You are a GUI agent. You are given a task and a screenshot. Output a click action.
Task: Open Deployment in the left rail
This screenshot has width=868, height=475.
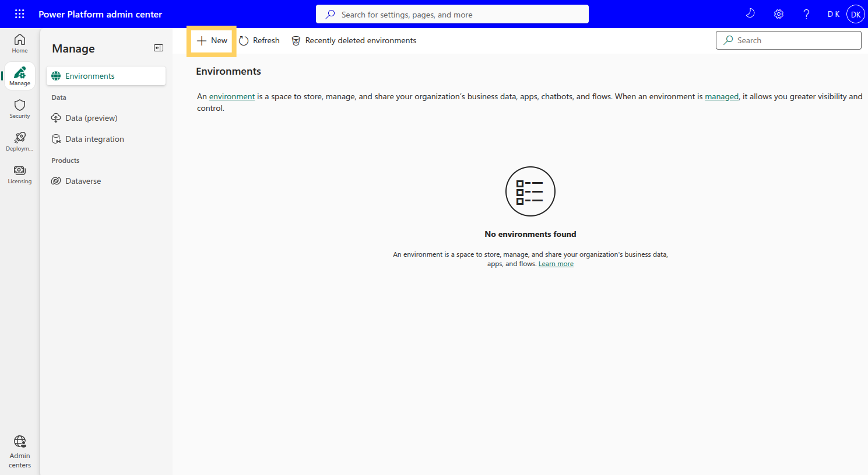point(20,141)
